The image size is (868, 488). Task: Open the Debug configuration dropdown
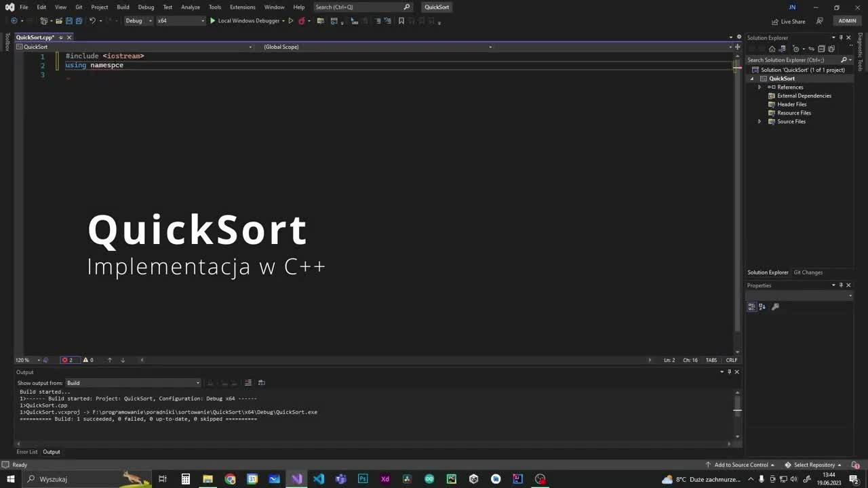(138, 21)
